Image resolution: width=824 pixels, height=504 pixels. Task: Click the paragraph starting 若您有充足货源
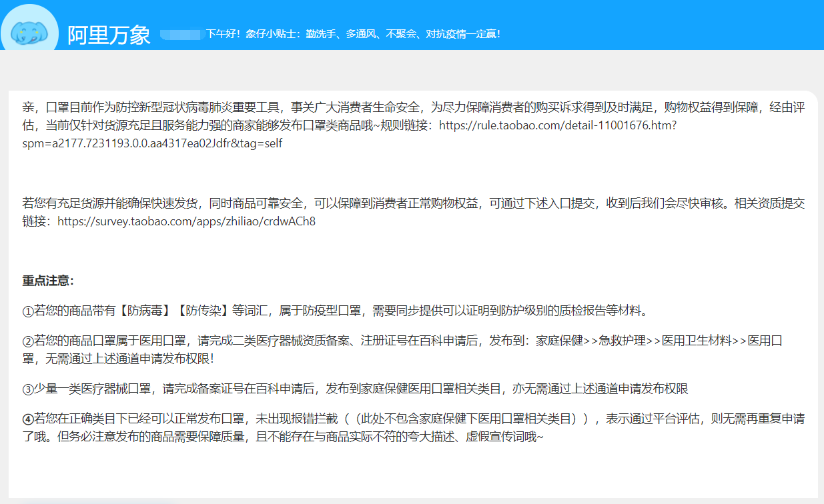(x=414, y=213)
